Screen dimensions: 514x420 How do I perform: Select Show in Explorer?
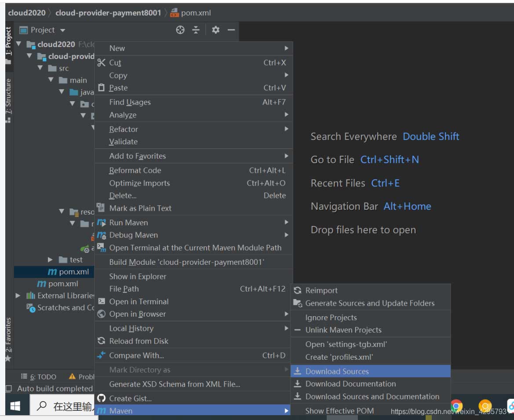(193, 276)
